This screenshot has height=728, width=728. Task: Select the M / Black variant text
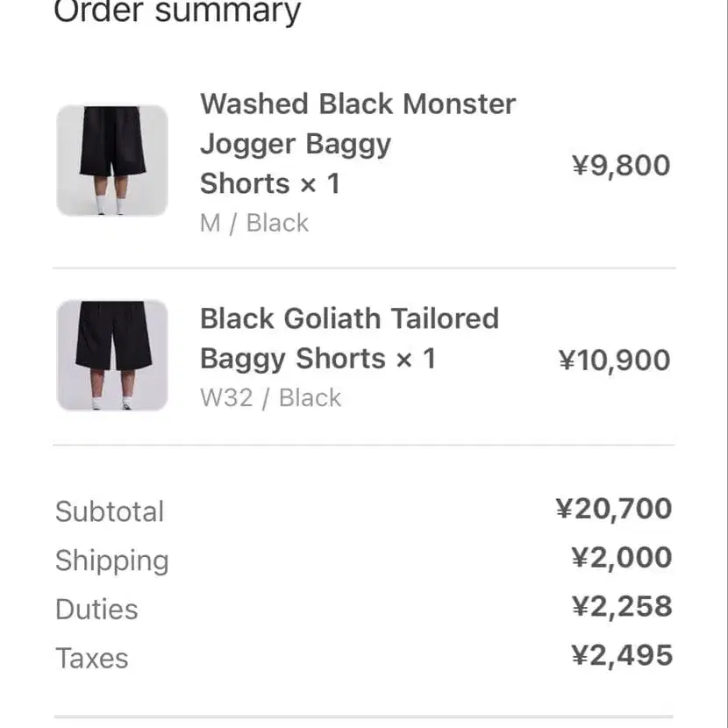point(254,223)
